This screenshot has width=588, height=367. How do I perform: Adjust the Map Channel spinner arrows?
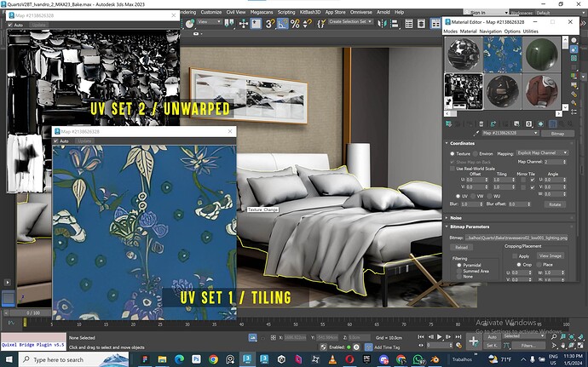coord(564,162)
